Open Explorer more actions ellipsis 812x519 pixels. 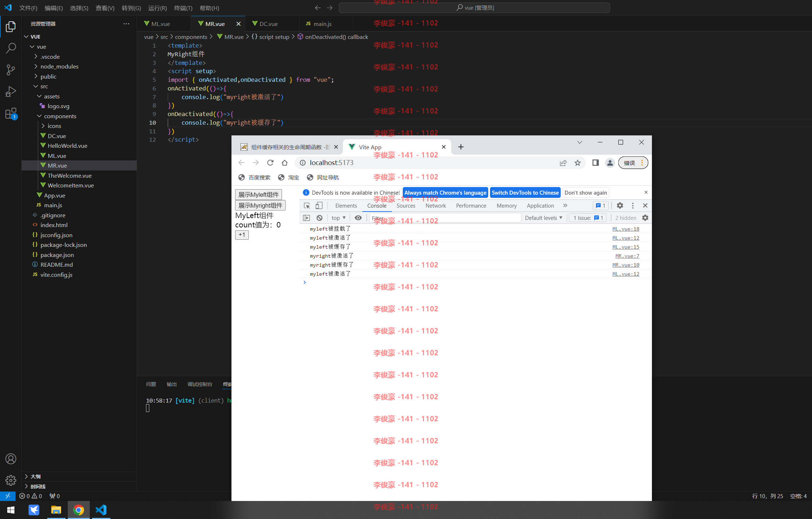126,24
